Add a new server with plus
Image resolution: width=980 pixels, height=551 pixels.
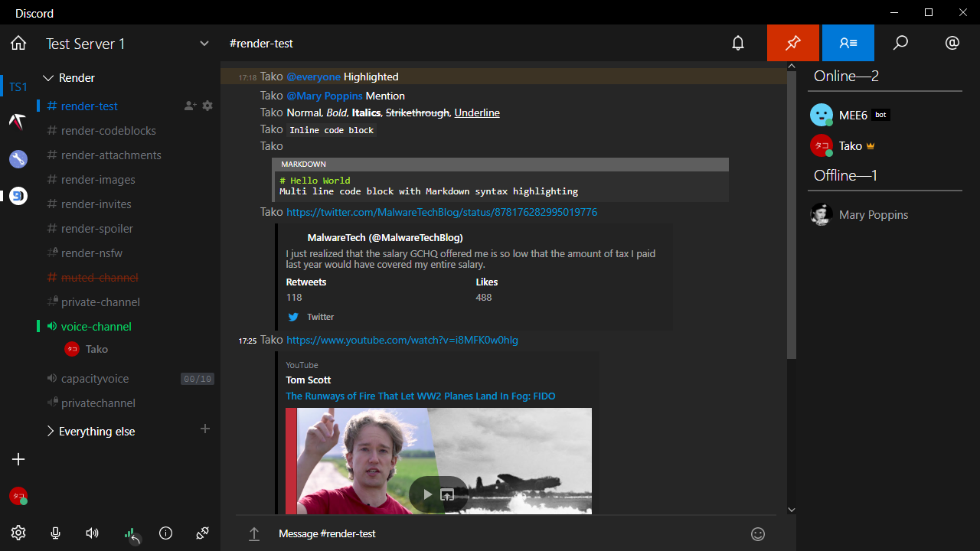click(18, 459)
